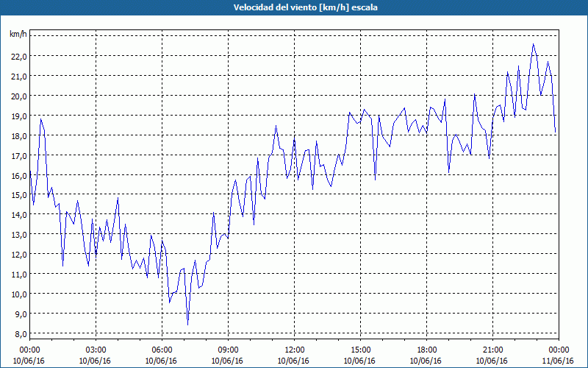Click the 13,0 y-axis value
The height and width of the screenshot is (368, 588).
[x=19, y=235]
